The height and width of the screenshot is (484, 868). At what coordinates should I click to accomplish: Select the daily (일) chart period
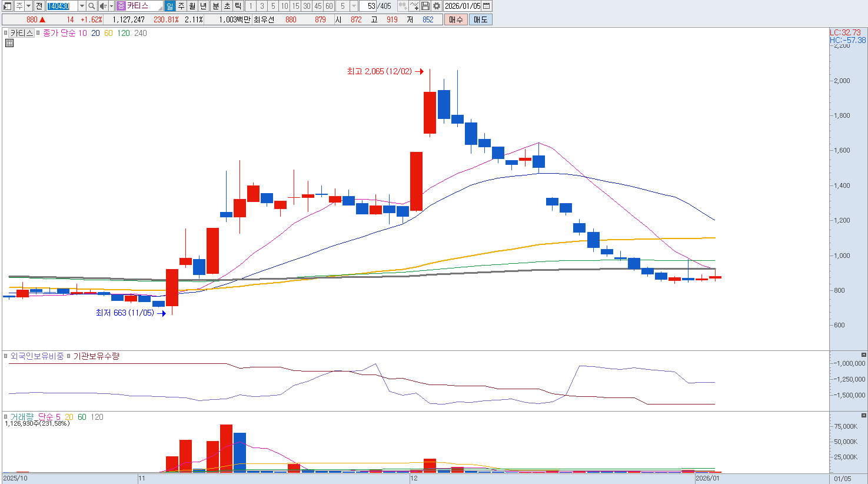(169, 6)
